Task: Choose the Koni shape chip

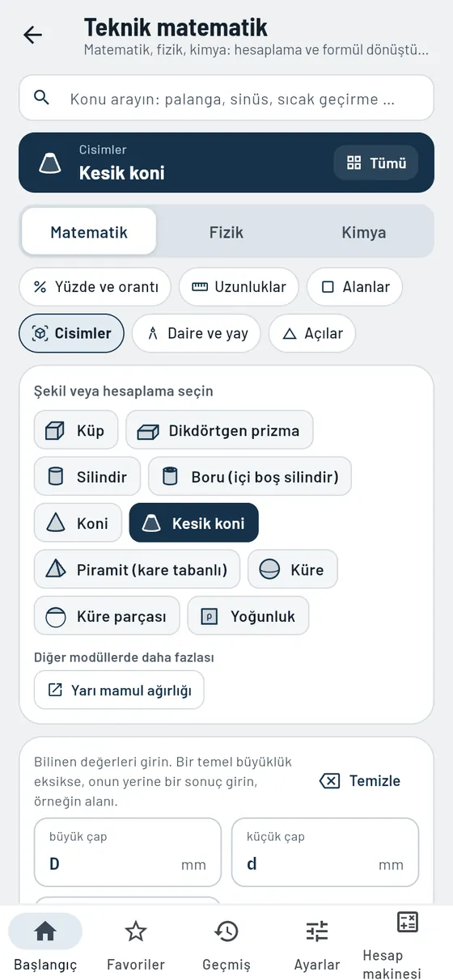Action: point(78,523)
